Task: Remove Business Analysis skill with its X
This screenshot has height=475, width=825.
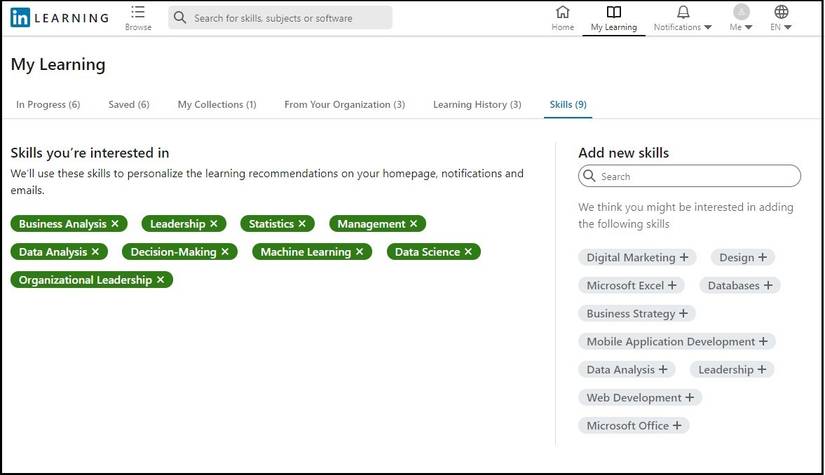Action: pos(115,224)
